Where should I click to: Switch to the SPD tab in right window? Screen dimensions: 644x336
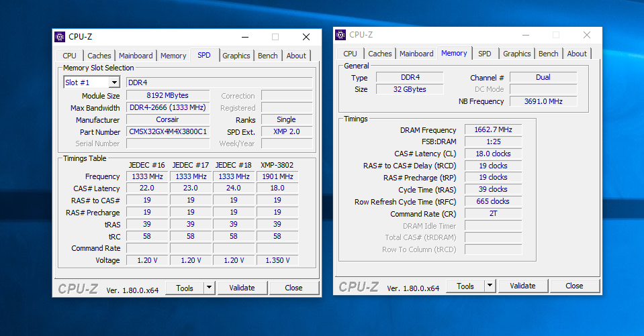(484, 54)
